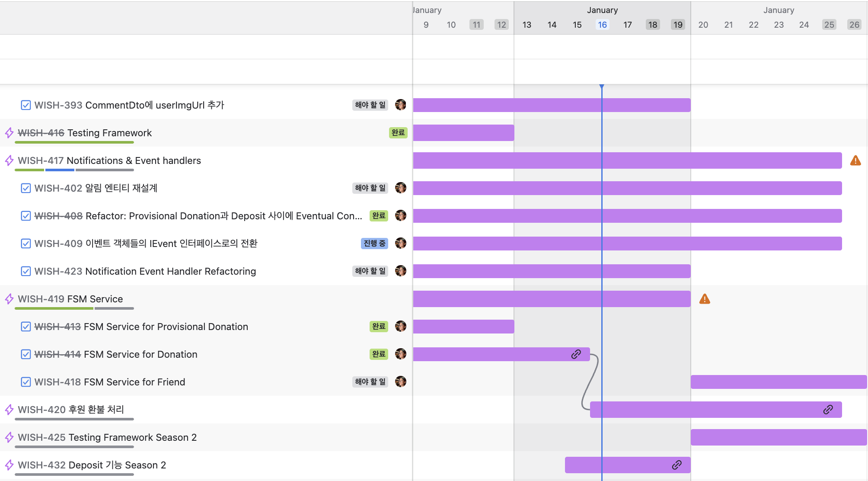Open issue WISH-409 IEvent 인터페이스 전환
Viewport: 868px width, 481px height.
(x=146, y=244)
